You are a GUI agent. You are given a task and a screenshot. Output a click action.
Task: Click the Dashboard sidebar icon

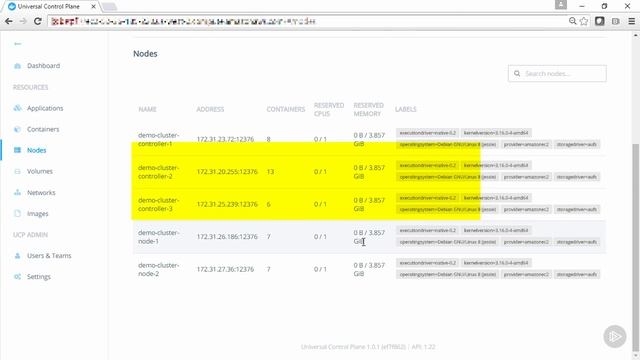(18, 66)
